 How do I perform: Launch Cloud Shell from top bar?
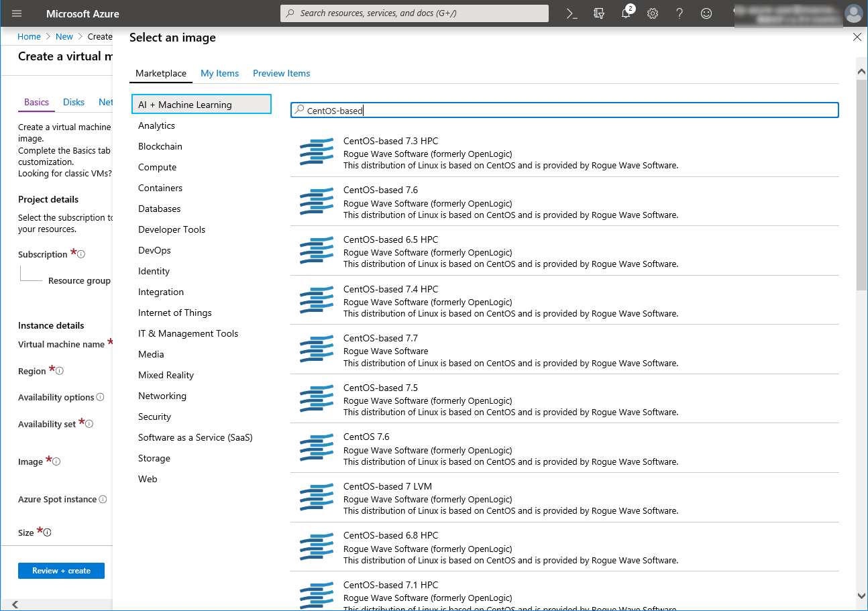pyautogui.click(x=572, y=13)
